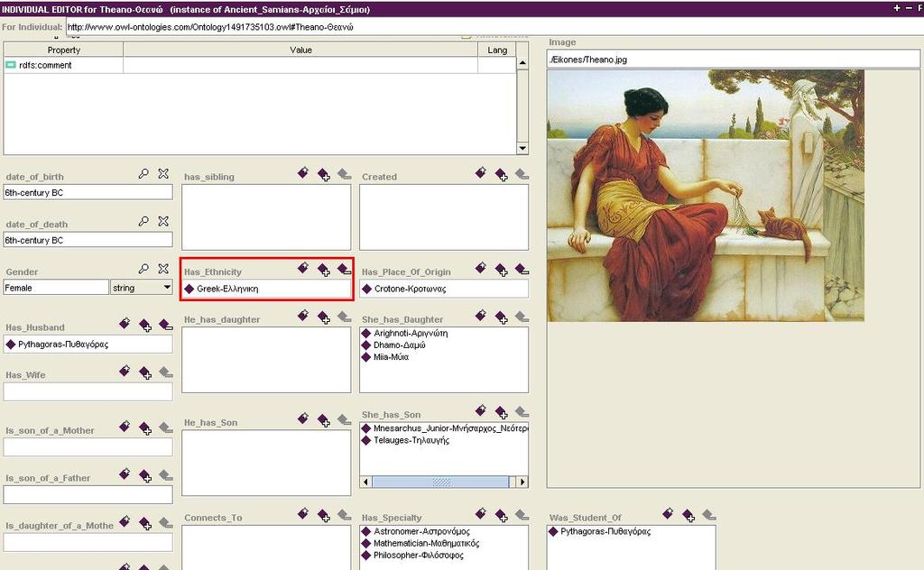
Task: Create a new instance for Has_Place_Of_Origin
Action: tap(481, 269)
